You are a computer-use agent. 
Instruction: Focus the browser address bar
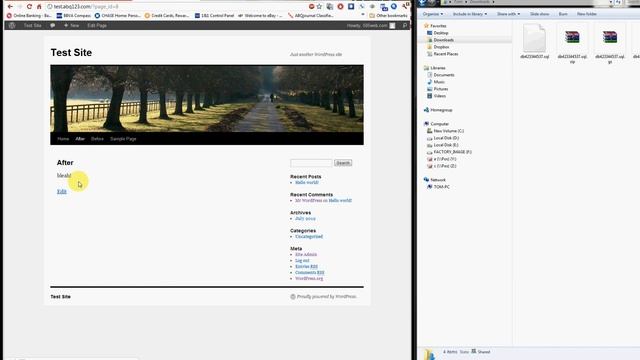pyautogui.click(x=176, y=7)
